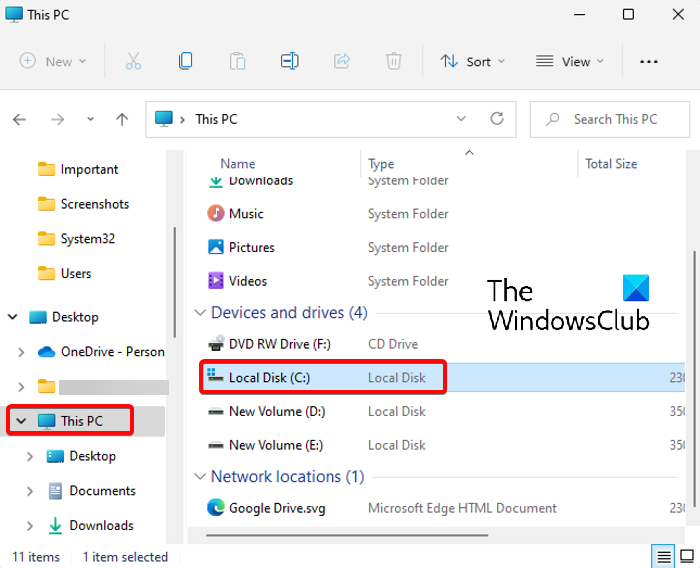Go up one folder level arrow
Image resolution: width=700 pixels, height=568 pixels.
(122, 119)
